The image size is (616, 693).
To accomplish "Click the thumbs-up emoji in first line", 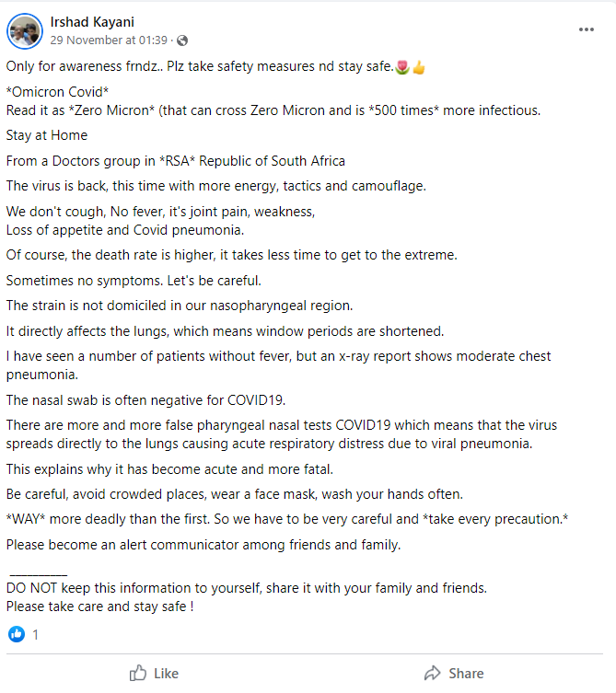I will tap(418, 67).
